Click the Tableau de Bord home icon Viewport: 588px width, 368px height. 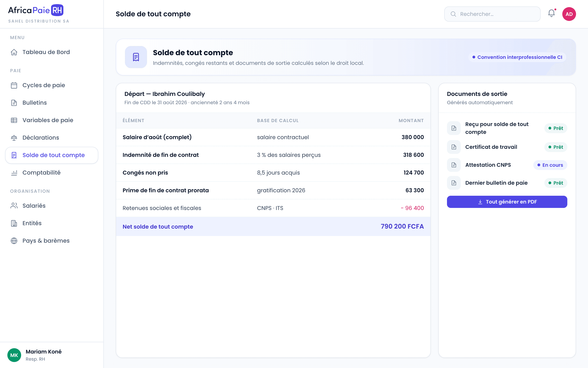coord(14,52)
